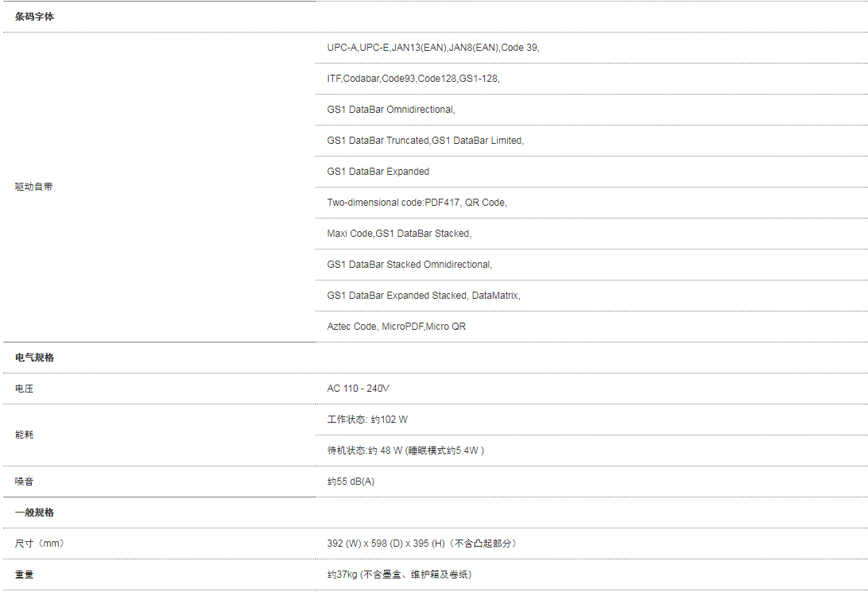Viewport: 868px width, 592px height.
Task: Select Maxi Code, GS1 DataBar Stacked line
Action: 399,234
